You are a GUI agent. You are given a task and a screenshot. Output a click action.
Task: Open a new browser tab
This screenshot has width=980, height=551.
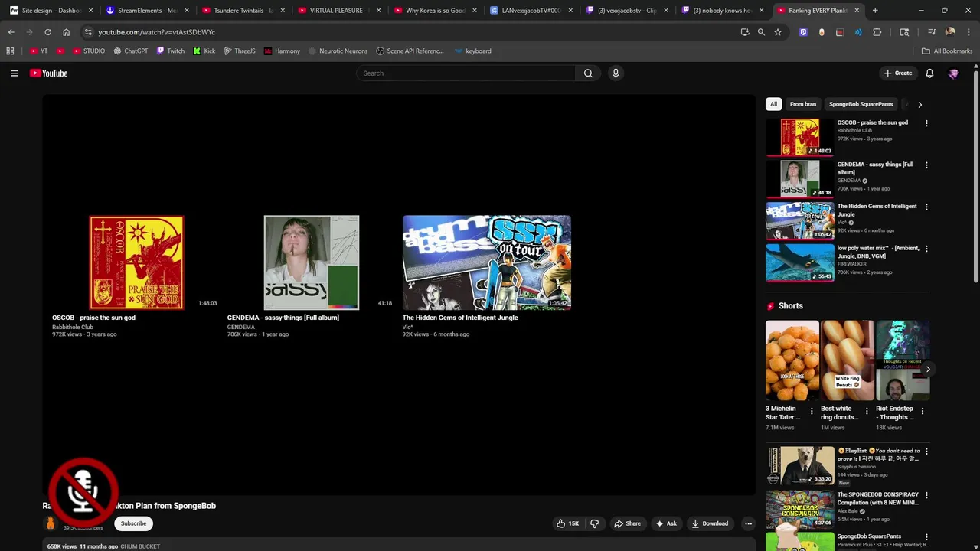coord(875,11)
